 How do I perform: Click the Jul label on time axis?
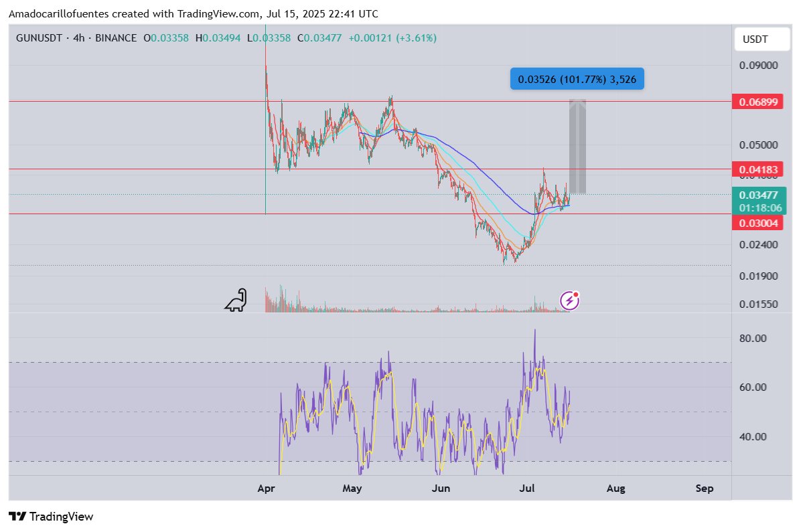pyautogui.click(x=526, y=488)
